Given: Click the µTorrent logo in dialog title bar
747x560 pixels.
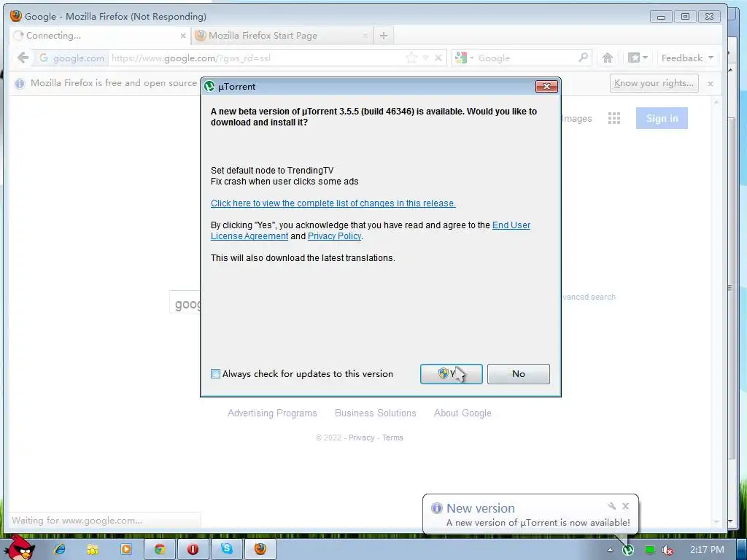Looking at the screenshot, I should click(209, 86).
